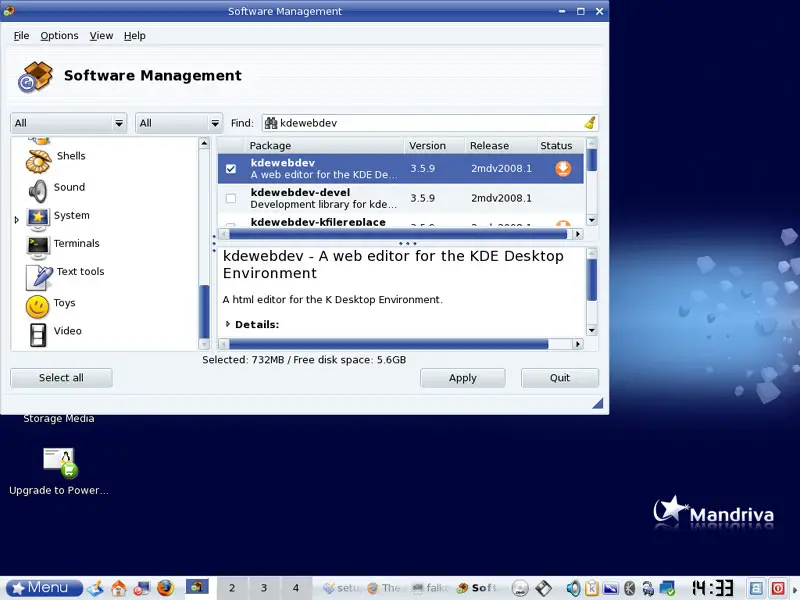Click the Software Management box logo icon
Image resolution: width=800 pixels, height=600 pixels.
tap(35, 77)
